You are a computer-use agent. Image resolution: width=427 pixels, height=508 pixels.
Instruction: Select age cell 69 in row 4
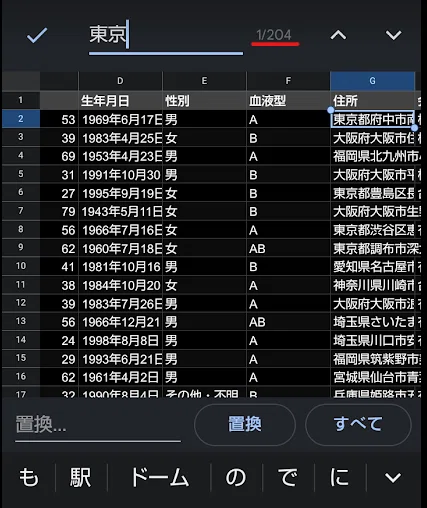click(x=59, y=156)
